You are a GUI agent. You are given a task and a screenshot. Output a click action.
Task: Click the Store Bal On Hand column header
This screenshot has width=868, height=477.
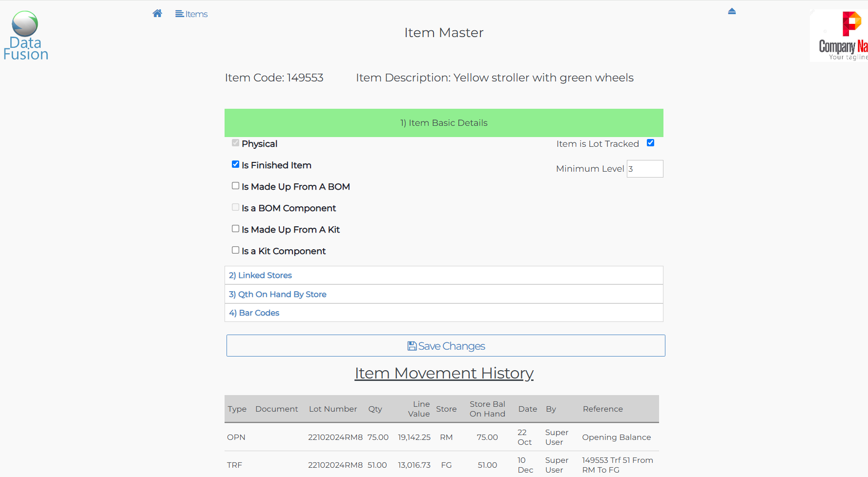pos(487,409)
